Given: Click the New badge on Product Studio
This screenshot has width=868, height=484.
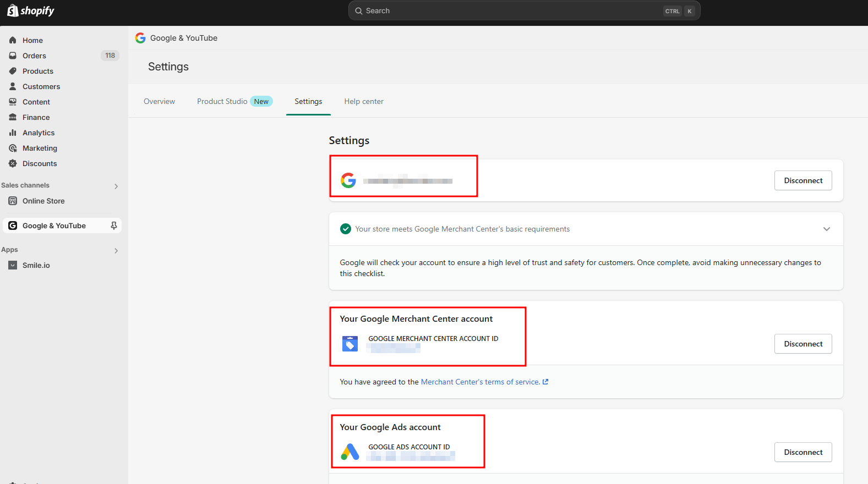Looking at the screenshot, I should (x=261, y=101).
